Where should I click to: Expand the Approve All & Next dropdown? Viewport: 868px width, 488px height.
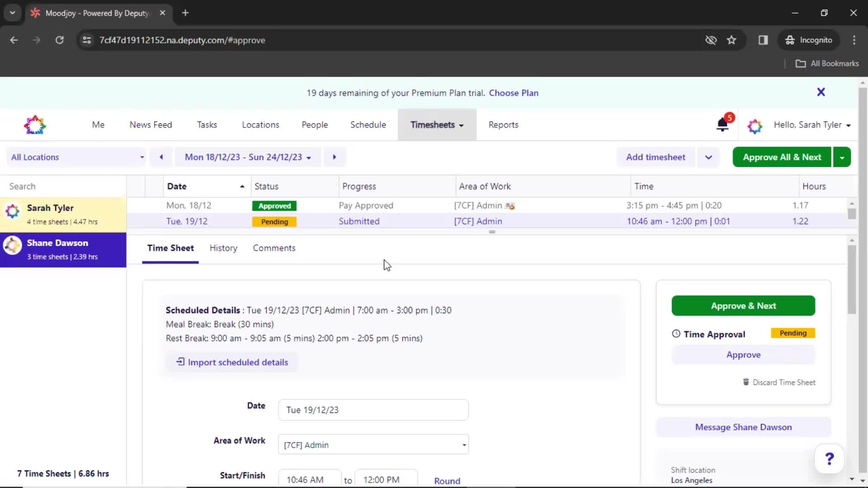[842, 157]
